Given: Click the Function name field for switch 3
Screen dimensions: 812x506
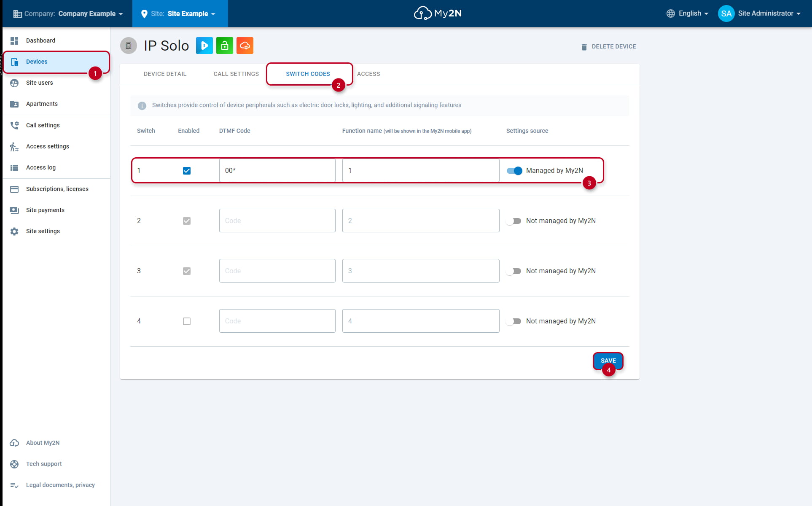Looking at the screenshot, I should click(421, 271).
